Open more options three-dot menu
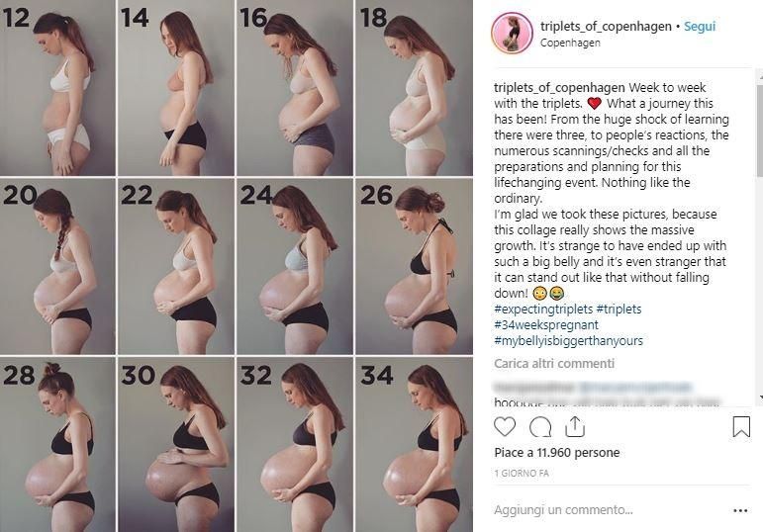 coord(740,510)
